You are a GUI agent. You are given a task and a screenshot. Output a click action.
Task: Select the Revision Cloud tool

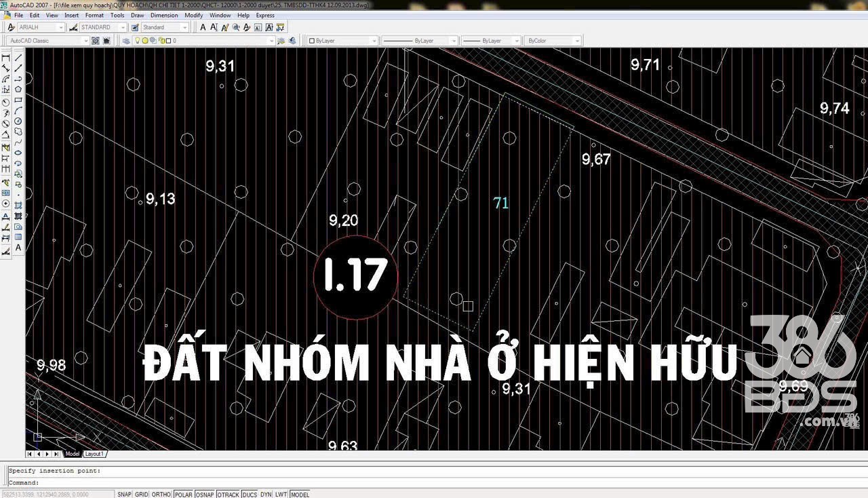(18, 132)
